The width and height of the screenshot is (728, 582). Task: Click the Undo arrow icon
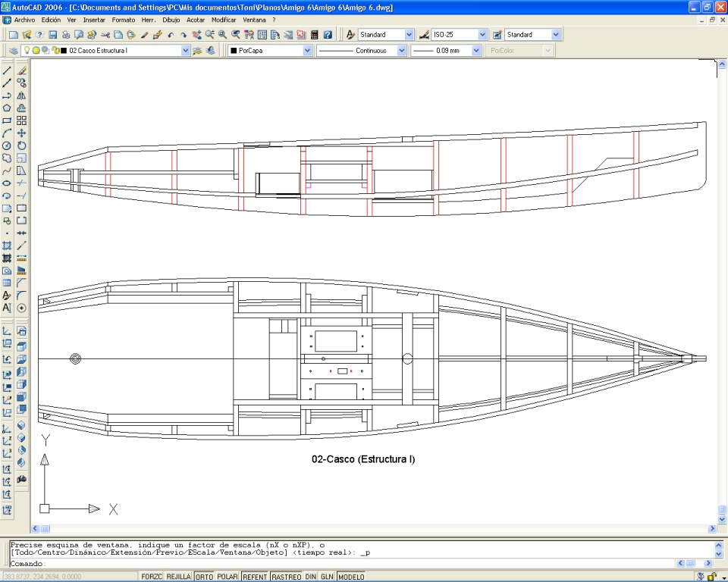[171, 35]
